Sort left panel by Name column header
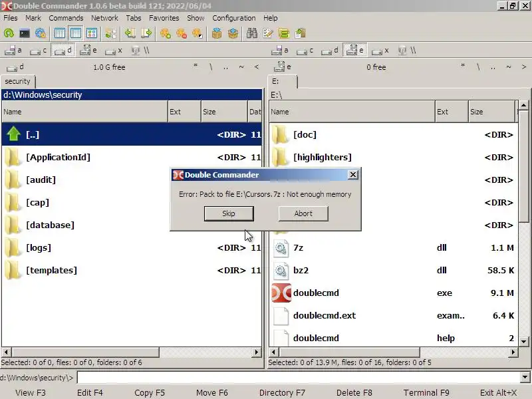This screenshot has width=532, height=399. coord(84,112)
